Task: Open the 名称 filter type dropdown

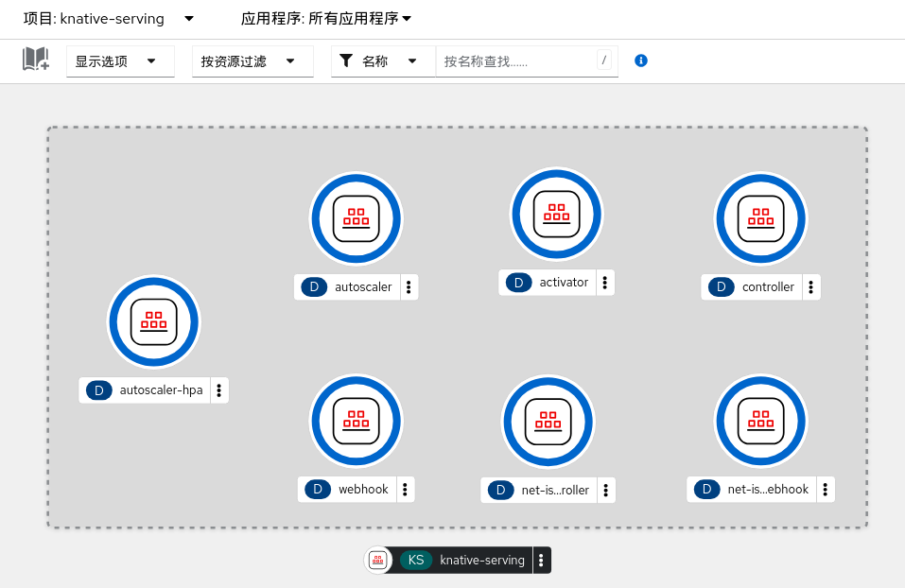Action: pos(383,61)
